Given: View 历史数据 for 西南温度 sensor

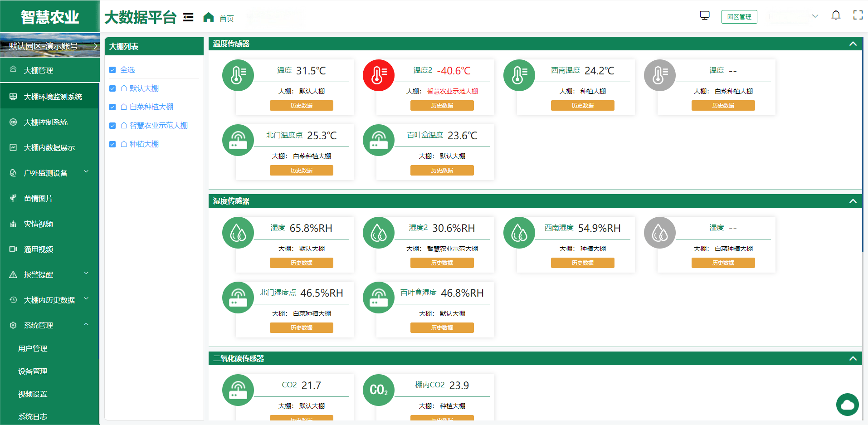Looking at the screenshot, I should pyautogui.click(x=582, y=106).
